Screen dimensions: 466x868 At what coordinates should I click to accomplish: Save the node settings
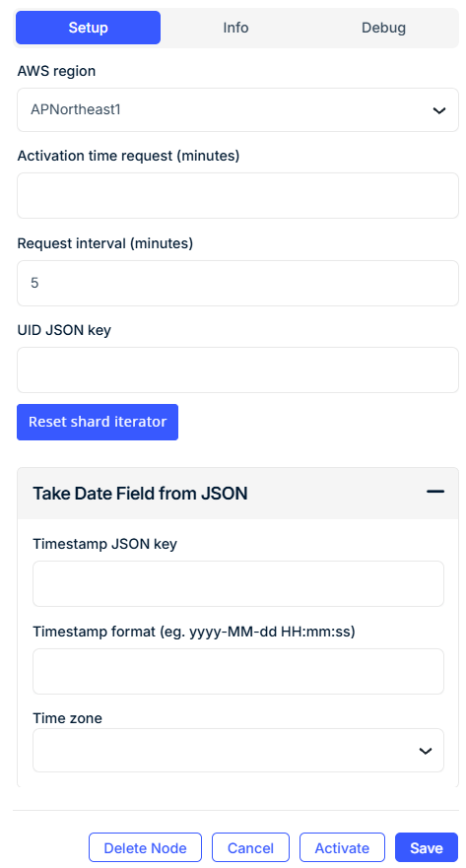(427, 847)
